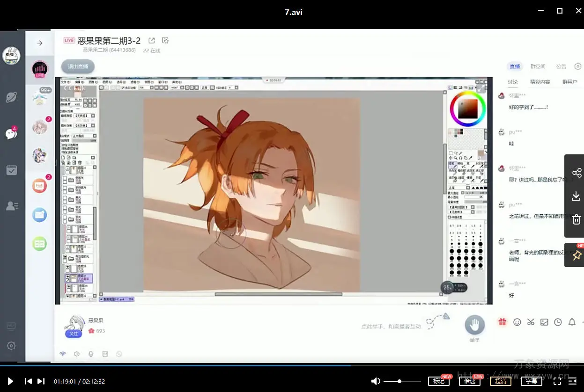This screenshot has width=584, height=392.
Task: Open the 超清 quality selector
Action: (x=501, y=381)
